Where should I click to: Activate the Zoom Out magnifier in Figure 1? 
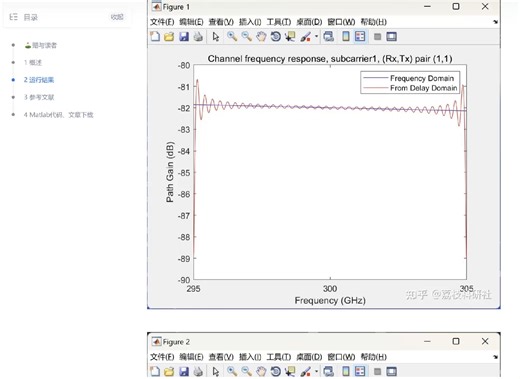[x=247, y=36]
